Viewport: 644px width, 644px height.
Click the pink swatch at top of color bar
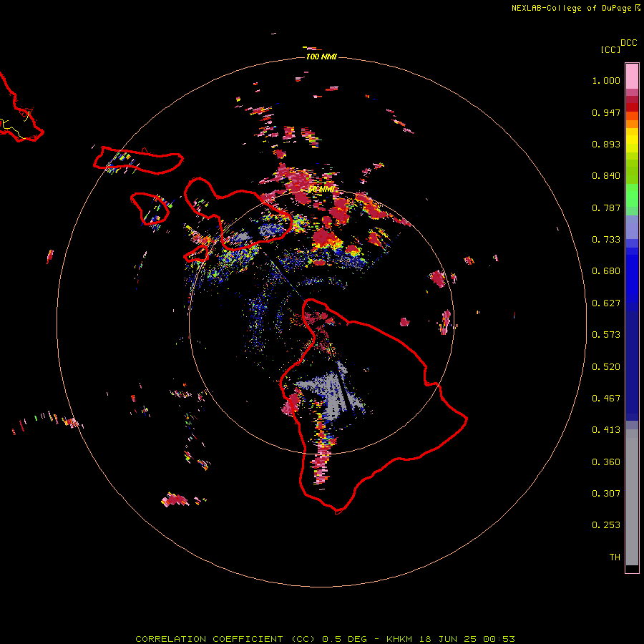(x=632, y=77)
